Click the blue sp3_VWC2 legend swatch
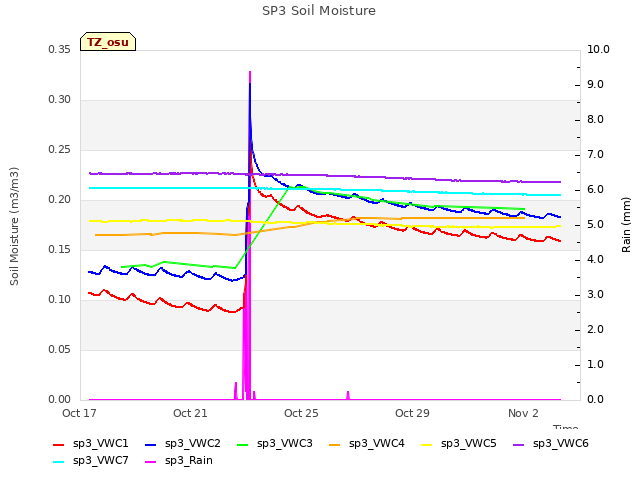640x480 pixels. [x=151, y=445]
